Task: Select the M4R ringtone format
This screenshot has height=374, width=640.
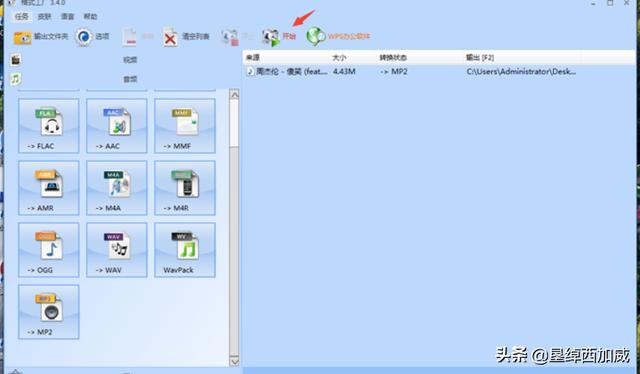Action: coord(185,188)
